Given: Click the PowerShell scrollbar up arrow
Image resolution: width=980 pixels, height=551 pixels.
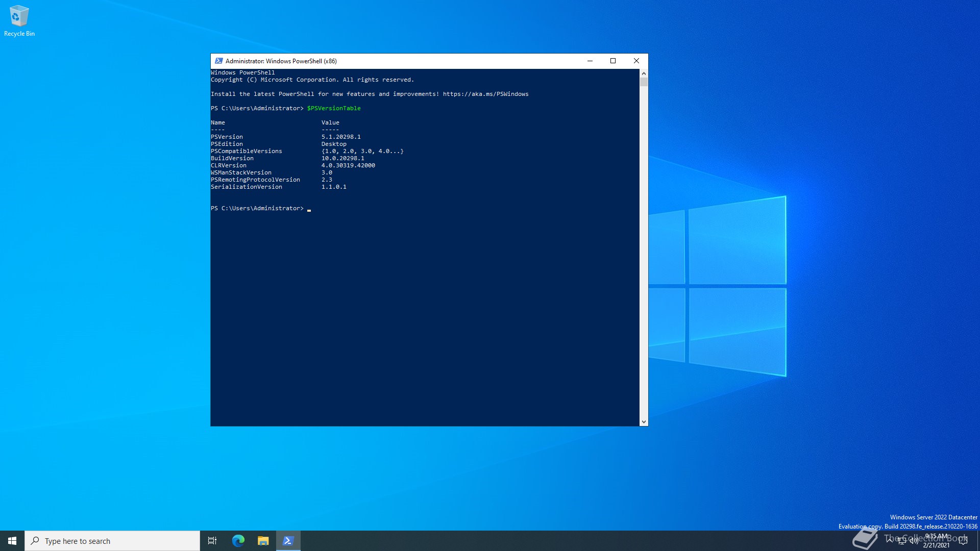Looking at the screenshot, I should pyautogui.click(x=644, y=73).
